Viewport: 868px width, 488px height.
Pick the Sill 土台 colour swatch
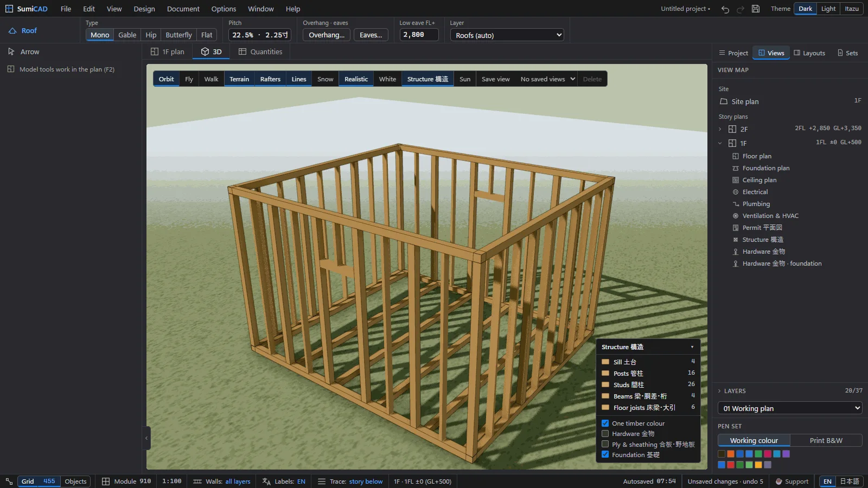tap(605, 362)
